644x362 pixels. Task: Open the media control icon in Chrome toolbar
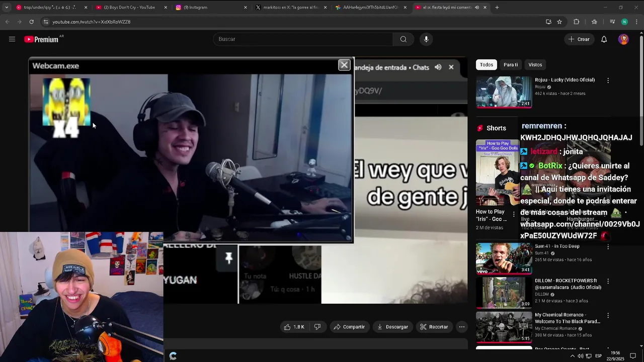click(612, 22)
